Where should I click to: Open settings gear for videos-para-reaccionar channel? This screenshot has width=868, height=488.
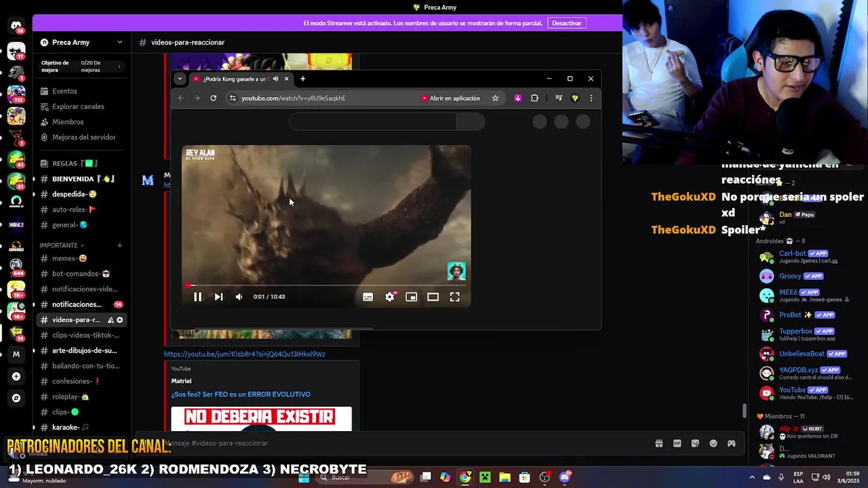[120, 320]
